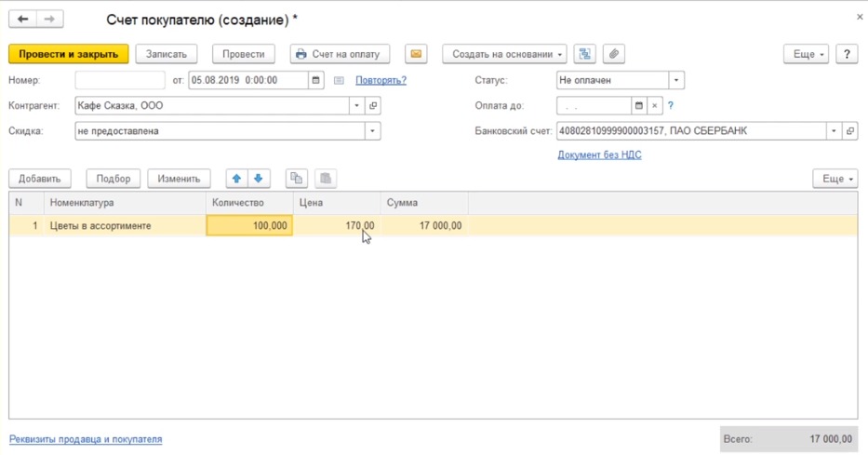Open Реквизиты продавца и покупателя link
This screenshot has height=455, width=868.
(x=86, y=439)
